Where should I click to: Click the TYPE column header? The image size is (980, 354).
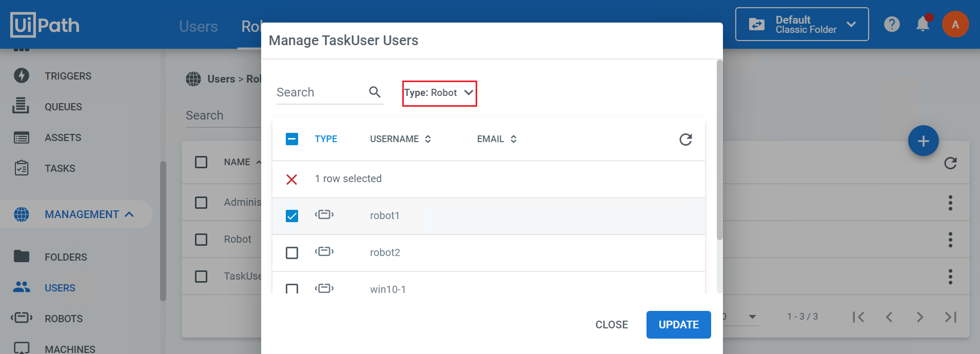(326, 139)
